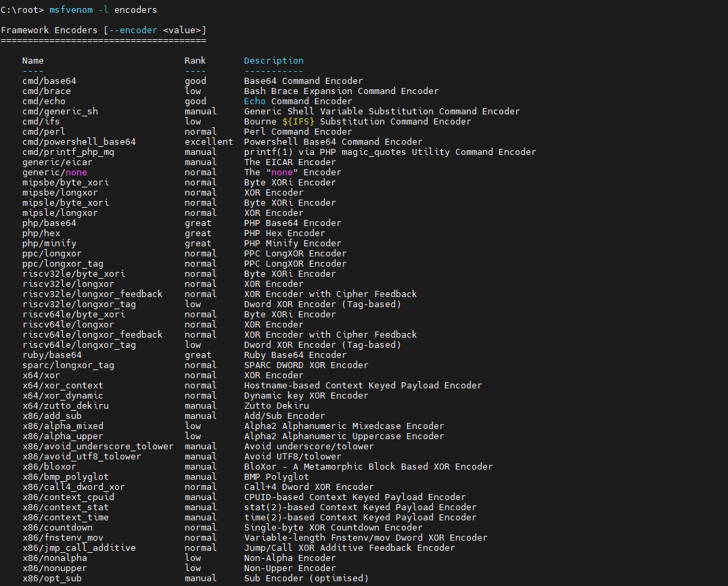Click the encoder name 'riscv32le/longxor_feedback'
728x586 pixels.
click(93, 294)
